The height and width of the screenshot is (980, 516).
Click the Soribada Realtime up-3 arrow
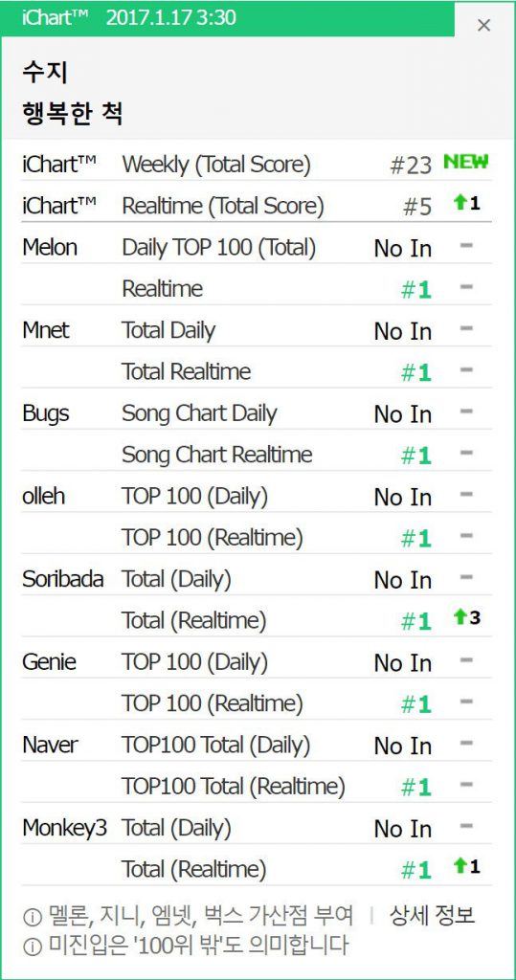pos(461,617)
